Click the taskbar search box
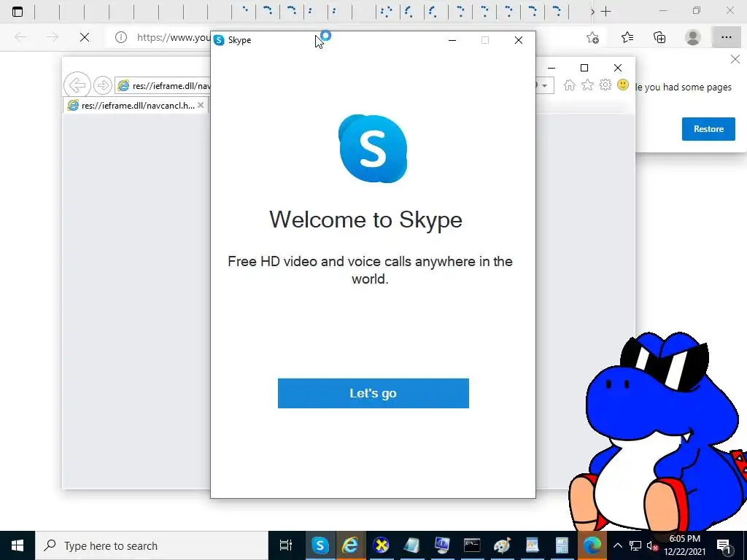Screen dimensions: 747x560 click(x=152, y=545)
